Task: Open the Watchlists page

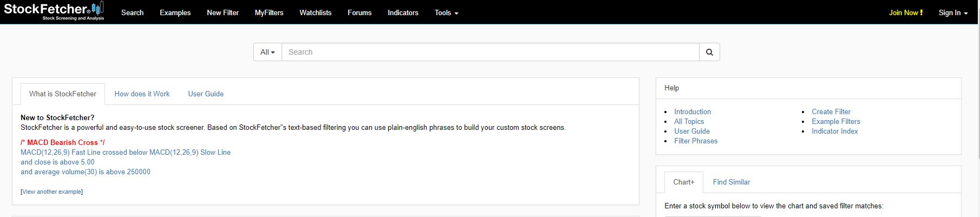Action: tap(315, 12)
